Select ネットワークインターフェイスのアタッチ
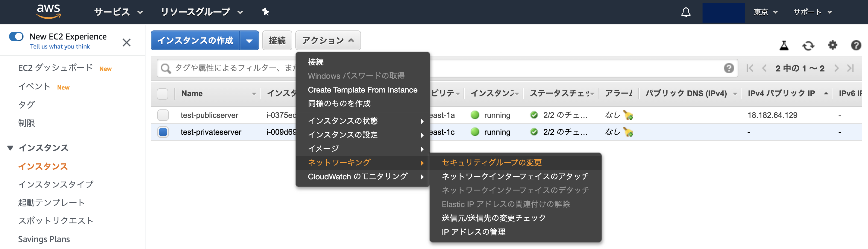 click(515, 176)
